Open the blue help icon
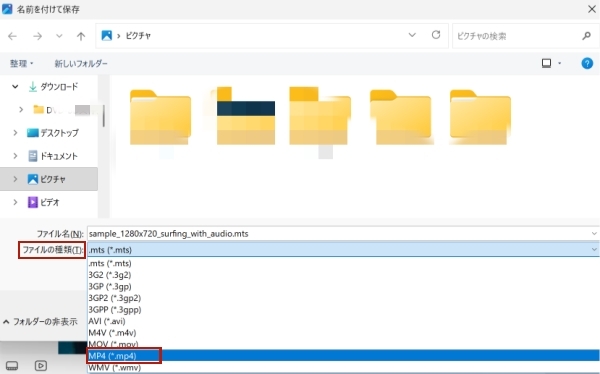 tap(587, 63)
